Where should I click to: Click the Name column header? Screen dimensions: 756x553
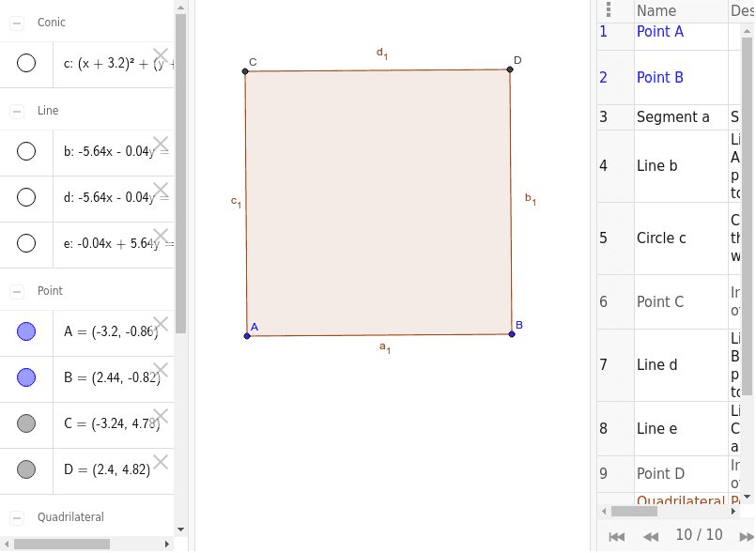680,10
